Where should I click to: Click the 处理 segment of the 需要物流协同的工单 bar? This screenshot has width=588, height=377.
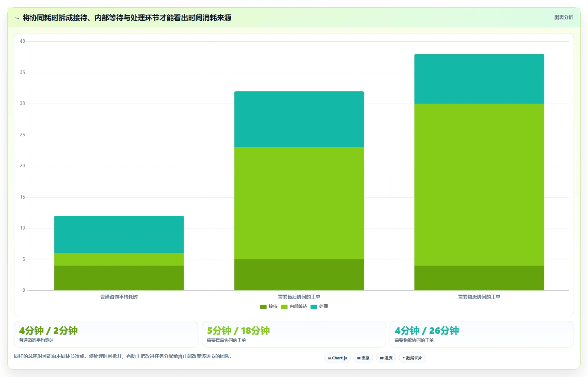tap(479, 79)
